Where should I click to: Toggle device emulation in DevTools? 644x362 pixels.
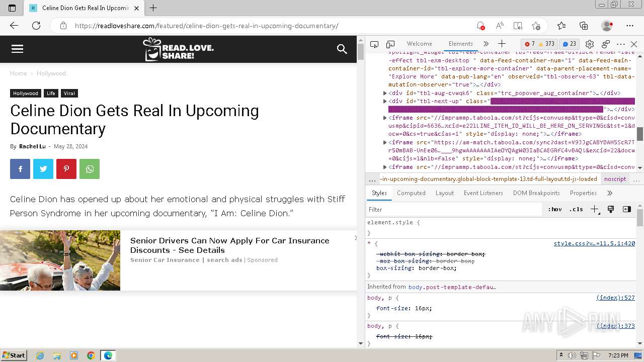tap(390, 44)
